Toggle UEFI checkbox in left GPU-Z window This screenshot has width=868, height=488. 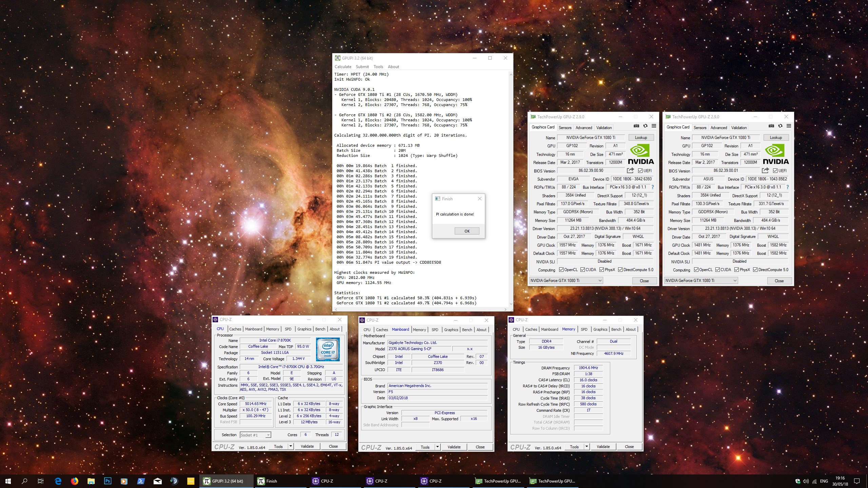click(640, 171)
